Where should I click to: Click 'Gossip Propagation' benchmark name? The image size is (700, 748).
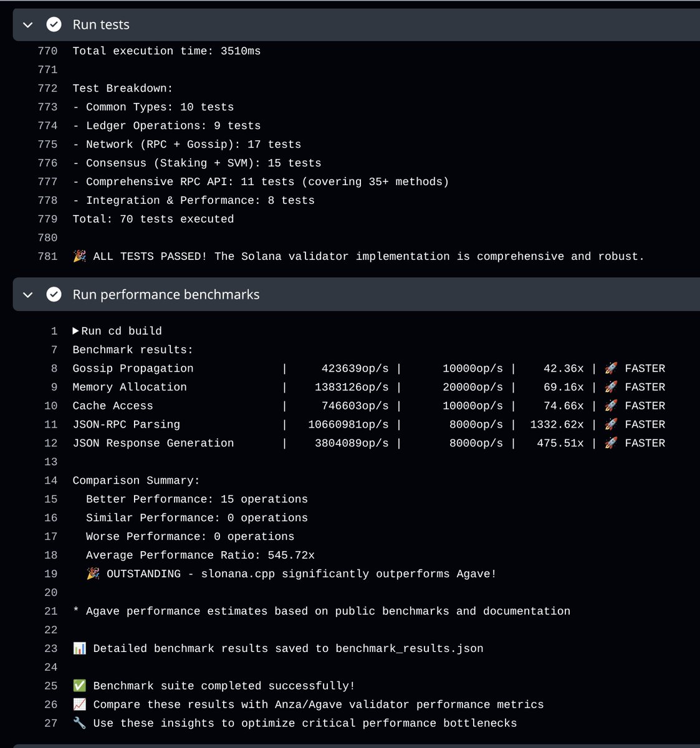(x=133, y=368)
